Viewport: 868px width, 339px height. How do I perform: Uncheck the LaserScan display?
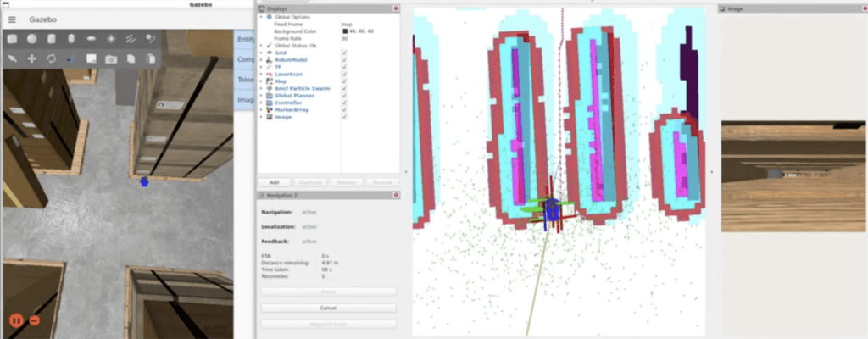[x=343, y=75]
